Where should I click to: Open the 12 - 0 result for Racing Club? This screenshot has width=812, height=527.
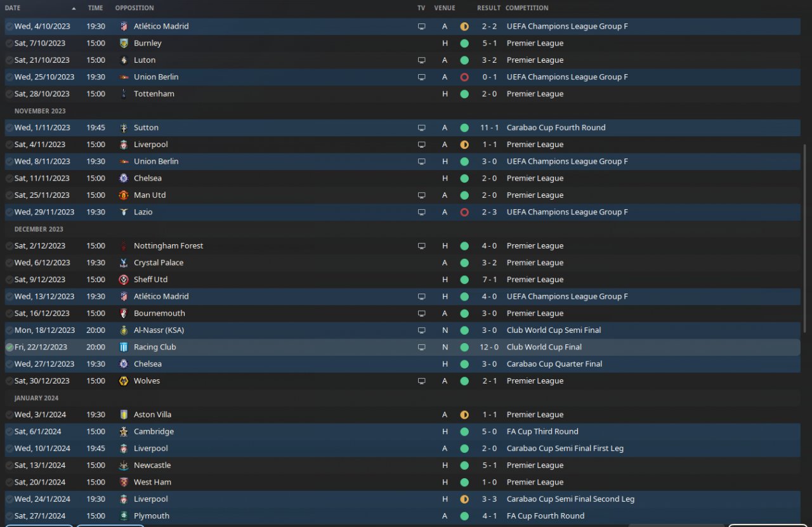[489, 347]
